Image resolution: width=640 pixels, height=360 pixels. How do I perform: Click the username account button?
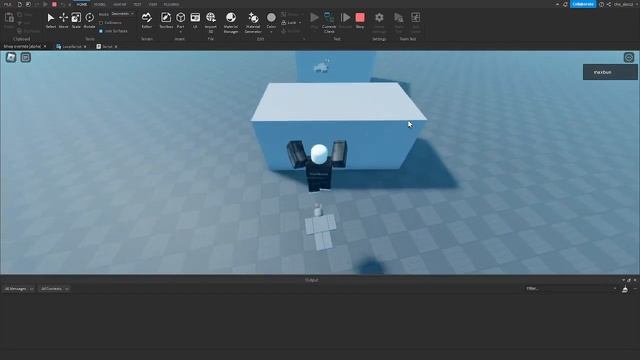coord(623,4)
